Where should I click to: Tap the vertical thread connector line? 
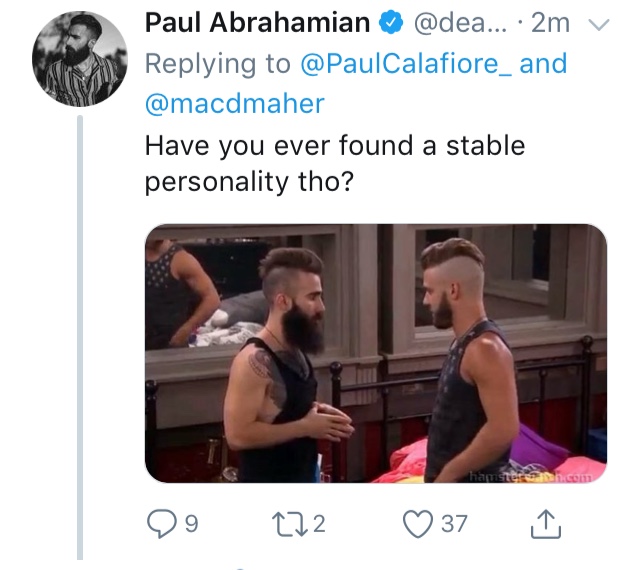click(80, 338)
